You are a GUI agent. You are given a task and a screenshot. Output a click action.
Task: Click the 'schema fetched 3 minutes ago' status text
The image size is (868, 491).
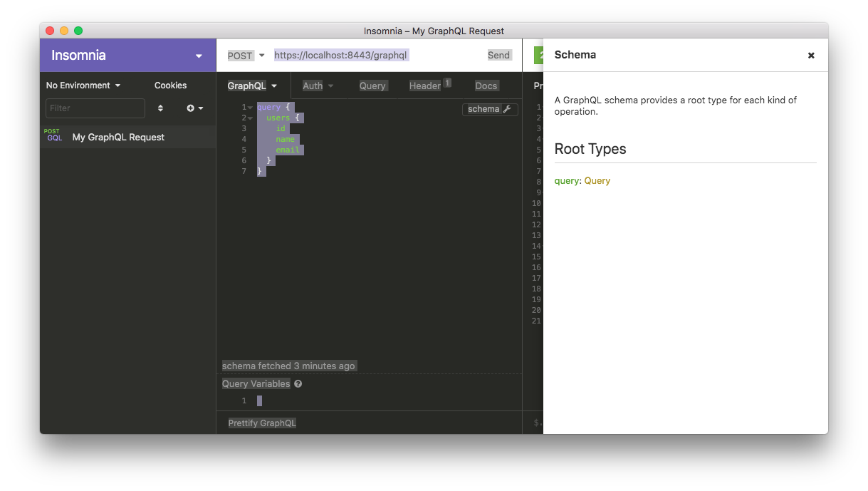288,366
